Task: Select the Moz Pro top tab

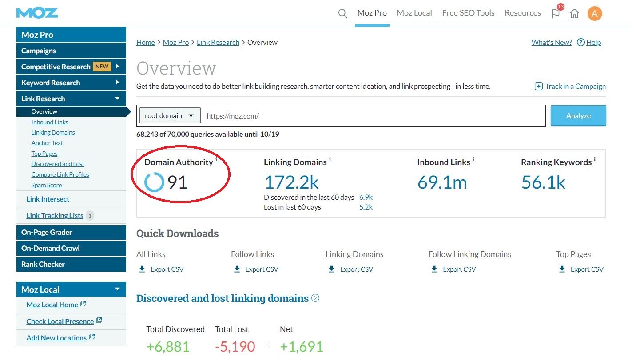Action: pos(372,13)
